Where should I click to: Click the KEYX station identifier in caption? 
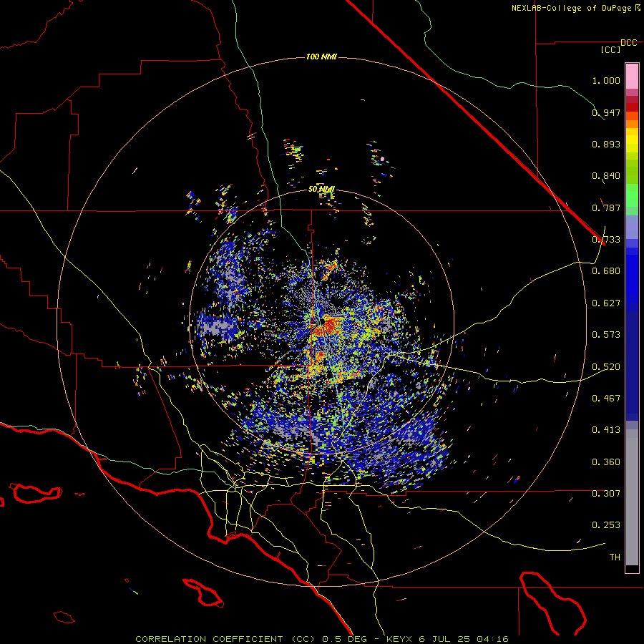(x=401, y=639)
